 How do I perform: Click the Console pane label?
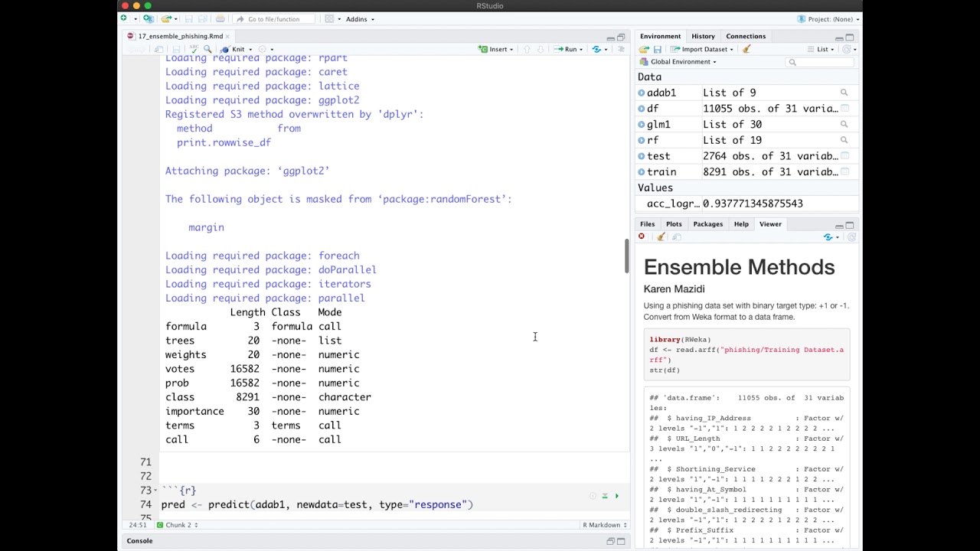tap(139, 541)
